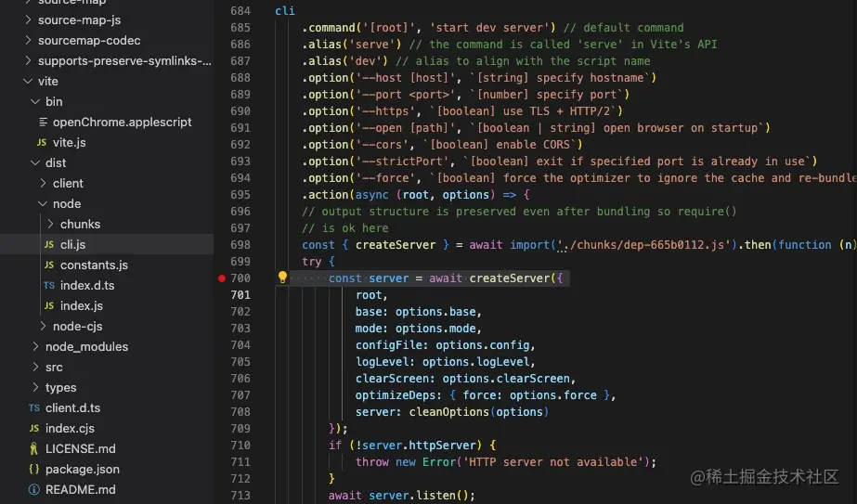
Task: Open client.d.ts file
Action: pos(72,408)
